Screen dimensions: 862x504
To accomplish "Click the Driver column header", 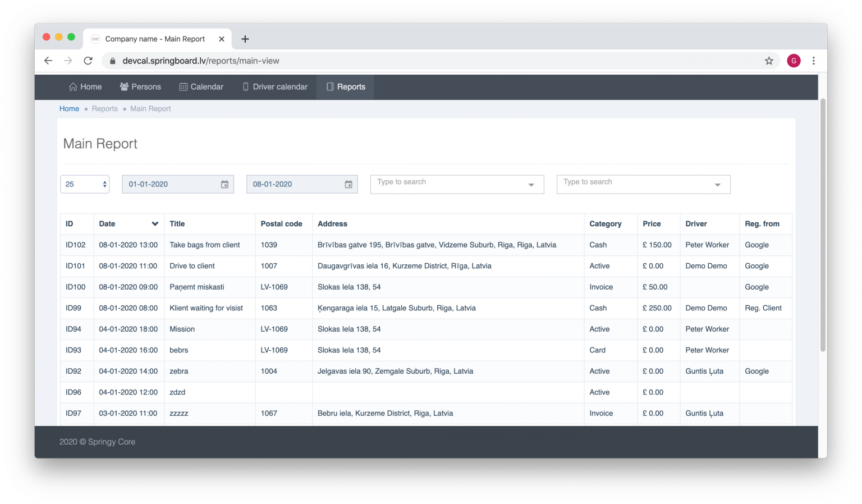I will pos(709,223).
